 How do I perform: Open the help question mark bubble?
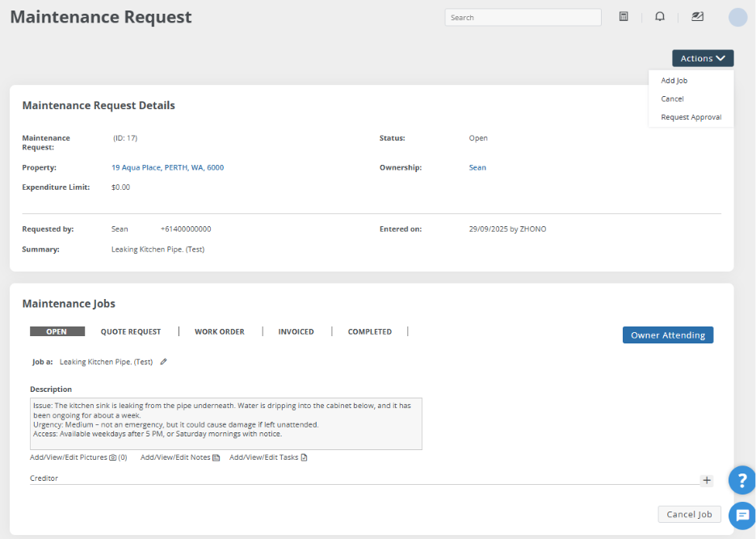741,480
